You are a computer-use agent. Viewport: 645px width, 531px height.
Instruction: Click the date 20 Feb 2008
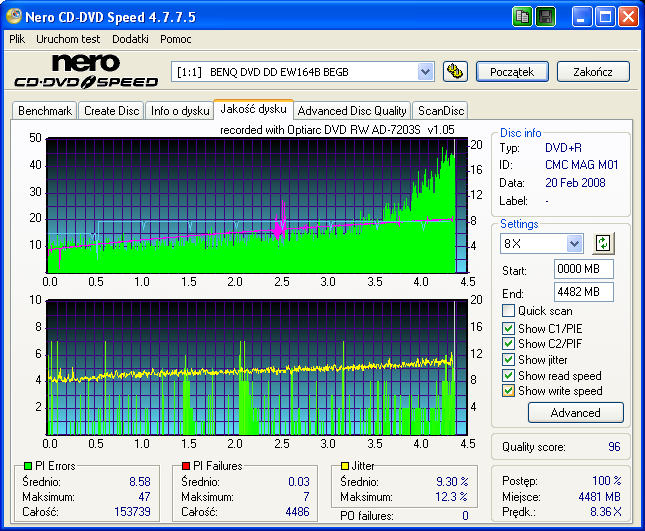point(575,183)
